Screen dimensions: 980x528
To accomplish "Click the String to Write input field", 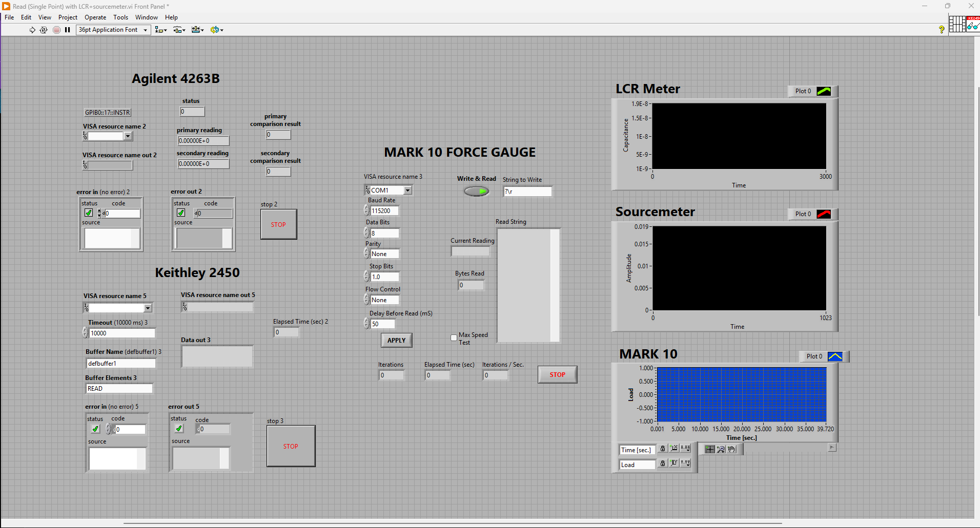I will tap(527, 191).
